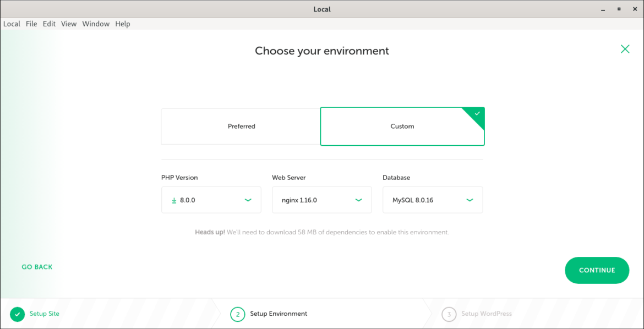Select the Preferred environment option

tap(241, 127)
